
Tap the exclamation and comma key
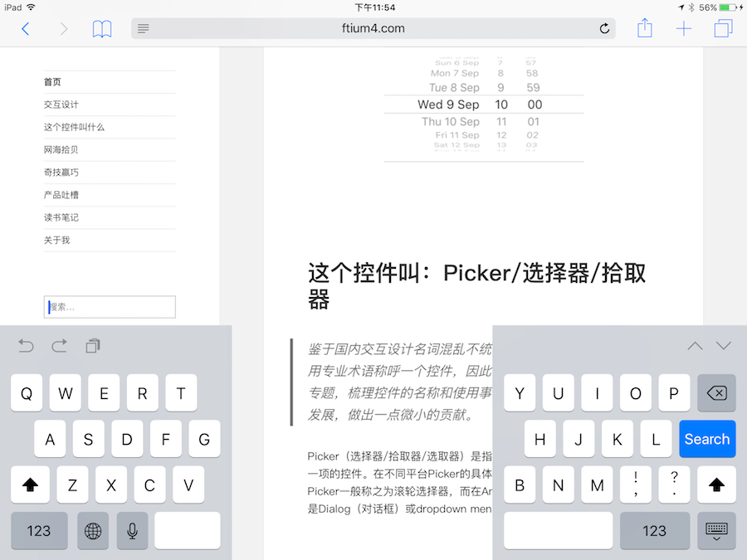pos(636,485)
